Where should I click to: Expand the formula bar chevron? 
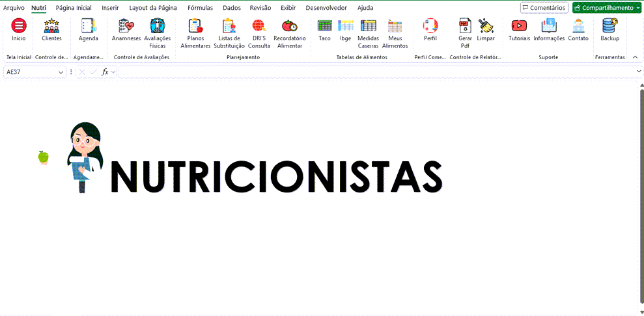pyautogui.click(x=638, y=72)
